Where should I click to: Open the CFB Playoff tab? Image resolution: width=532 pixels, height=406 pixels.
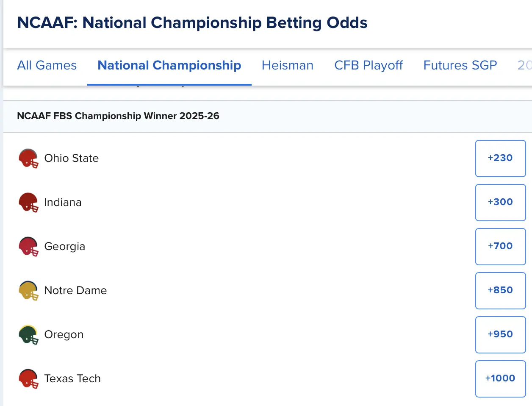(369, 65)
